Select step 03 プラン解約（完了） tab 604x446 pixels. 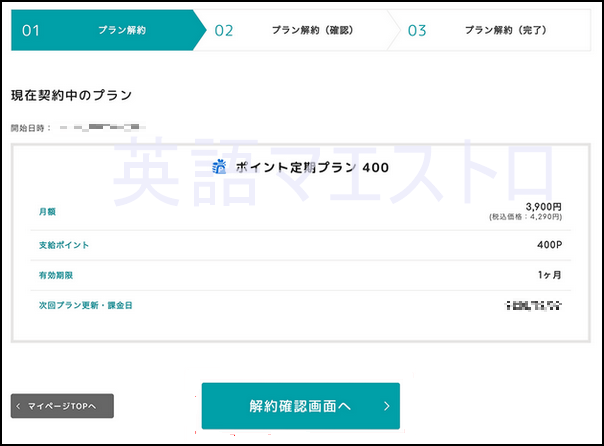490,30
